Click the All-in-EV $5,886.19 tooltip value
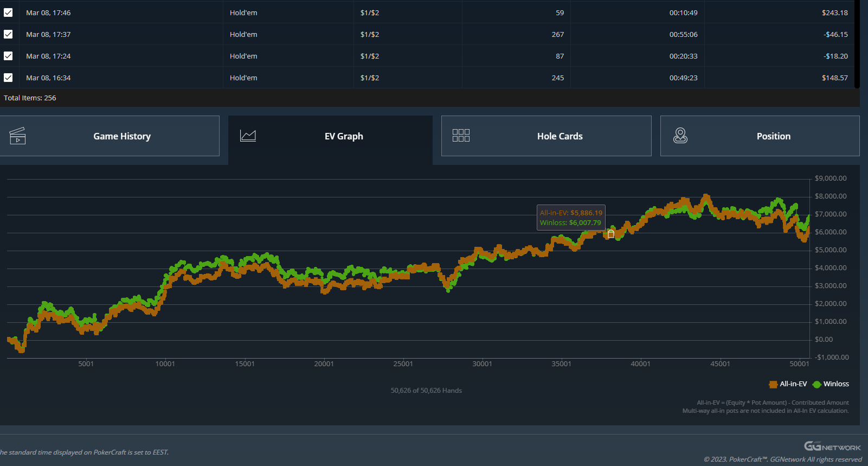 coord(586,213)
